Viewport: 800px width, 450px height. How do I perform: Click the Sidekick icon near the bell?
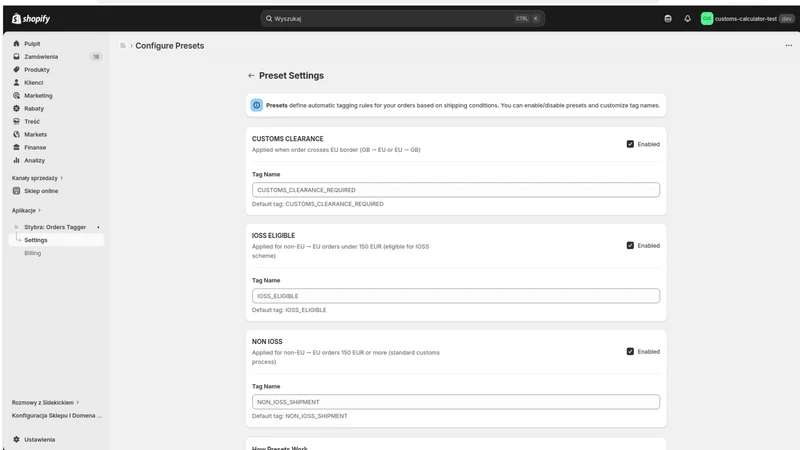pyautogui.click(x=668, y=18)
